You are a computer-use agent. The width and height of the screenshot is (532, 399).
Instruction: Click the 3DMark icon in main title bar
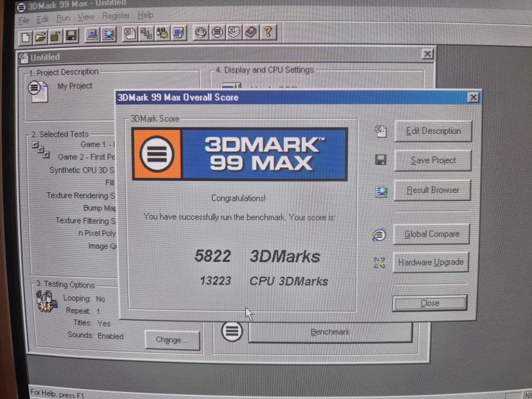[x=21, y=7]
